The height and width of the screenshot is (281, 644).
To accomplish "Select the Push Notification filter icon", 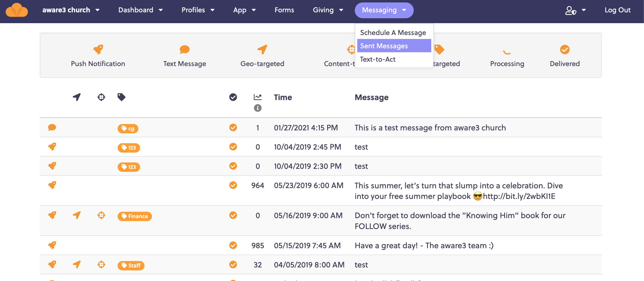I will (x=98, y=50).
